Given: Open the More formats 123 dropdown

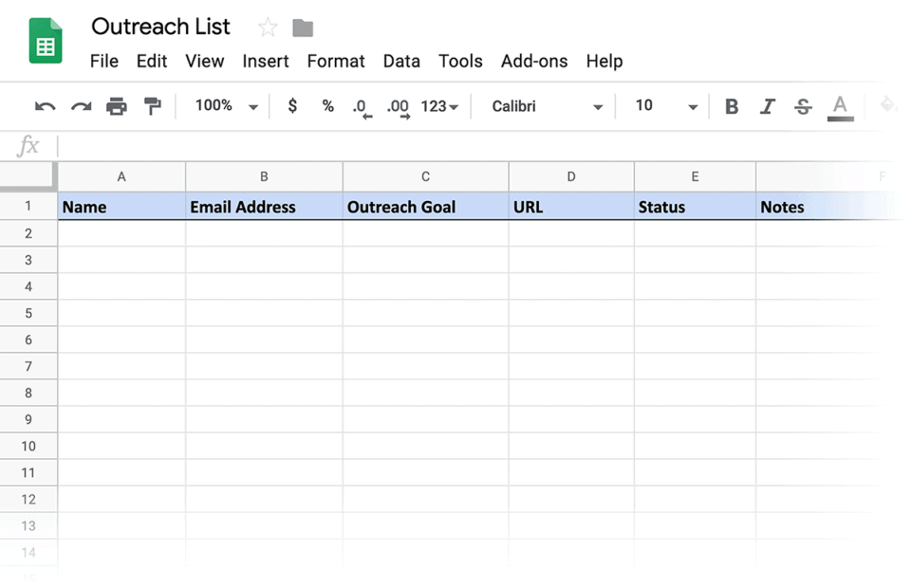Looking at the screenshot, I should [x=437, y=105].
